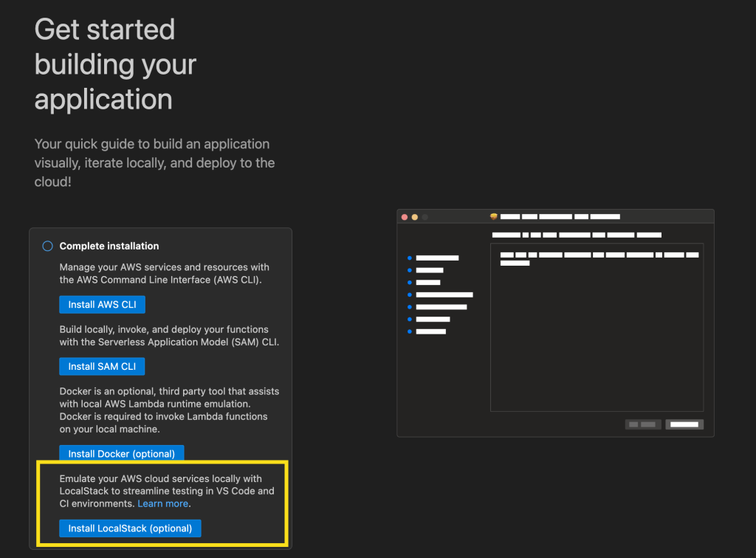Click the main content panel of the mockup window

[x=597, y=327]
